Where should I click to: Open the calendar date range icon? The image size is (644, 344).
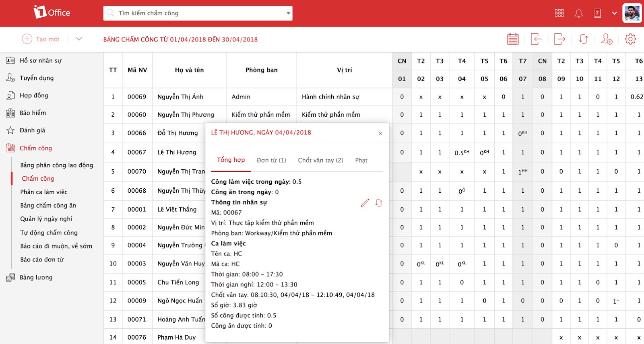[x=513, y=39]
